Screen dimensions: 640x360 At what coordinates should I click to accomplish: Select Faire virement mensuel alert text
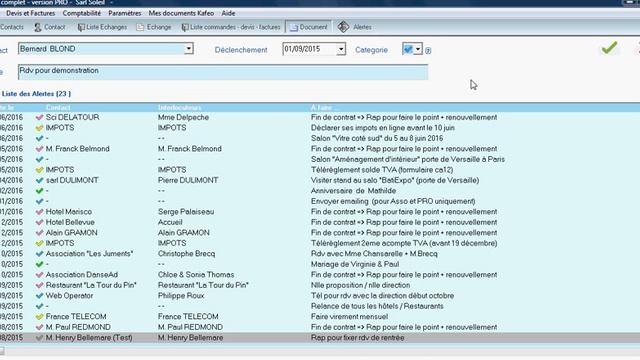(x=349, y=316)
